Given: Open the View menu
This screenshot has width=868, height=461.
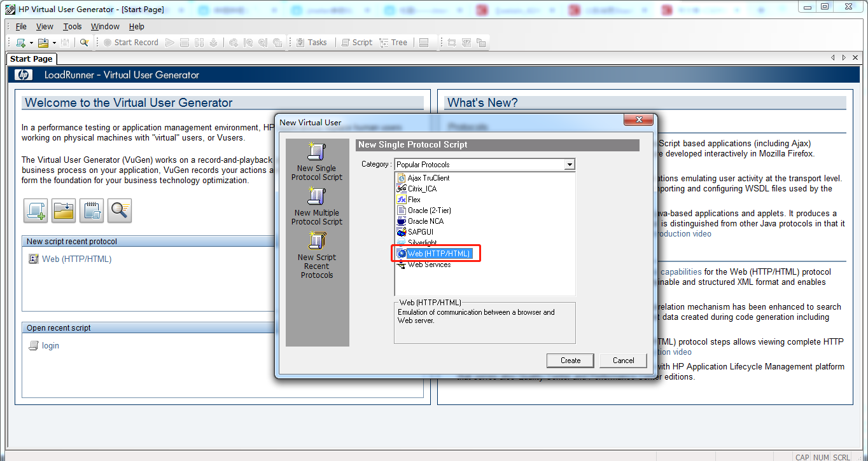Looking at the screenshot, I should (x=45, y=27).
